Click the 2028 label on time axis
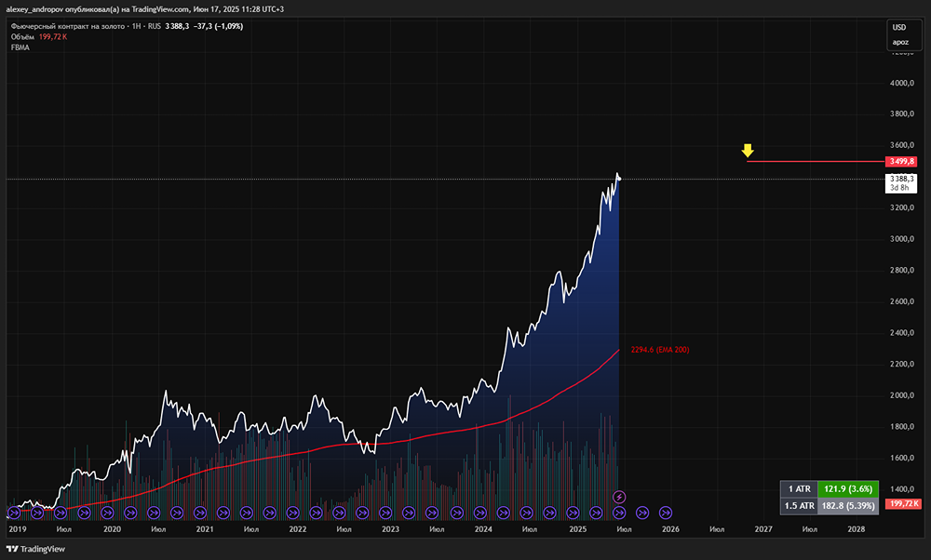Image resolution: width=931 pixels, height=560 pixels. [857, 529]
